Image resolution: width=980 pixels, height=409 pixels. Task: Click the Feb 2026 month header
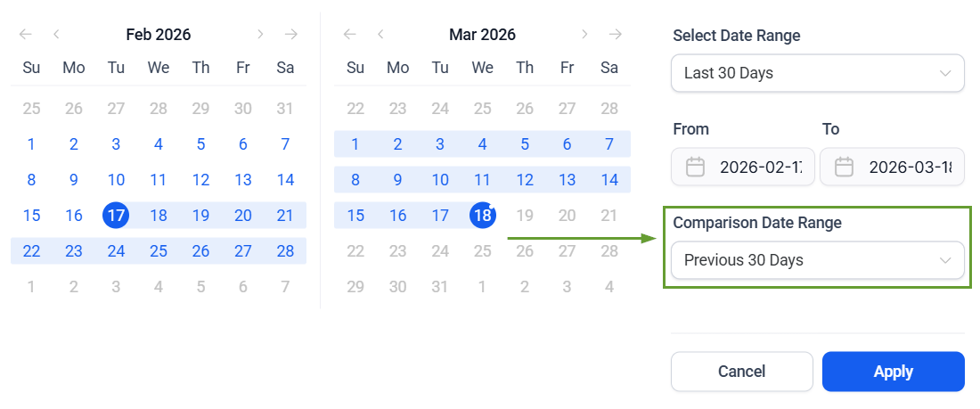(159, 35)
